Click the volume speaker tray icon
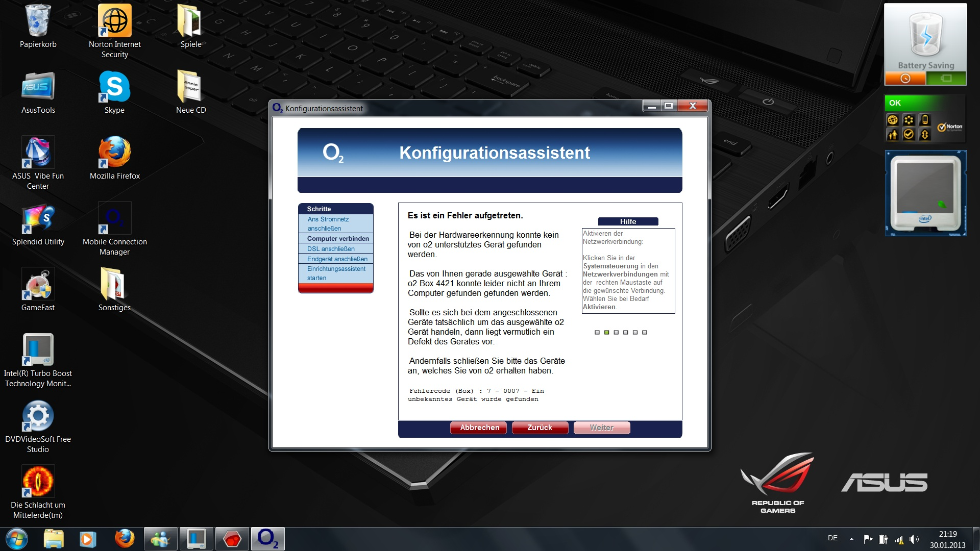This screenshot has width=980, height=551. (914, 539)
